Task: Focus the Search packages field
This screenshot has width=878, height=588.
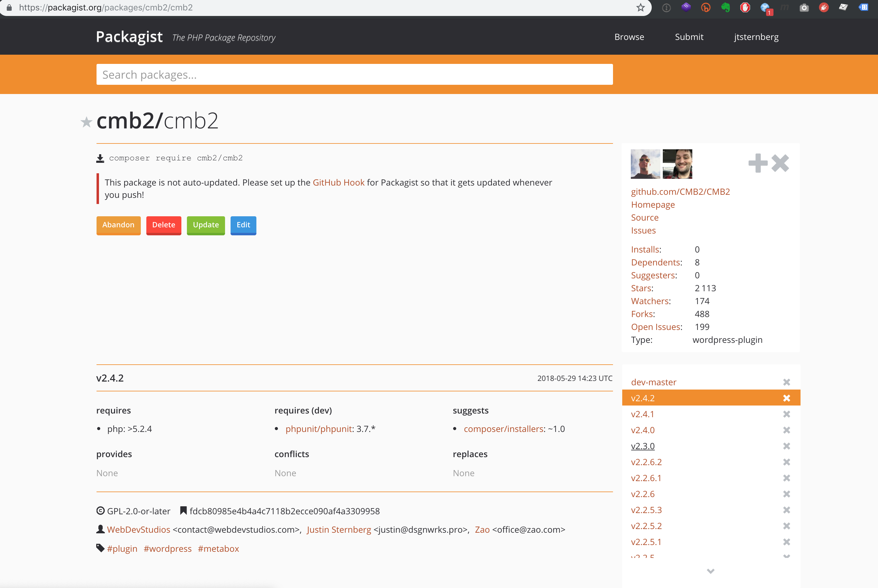Action: 354,74
